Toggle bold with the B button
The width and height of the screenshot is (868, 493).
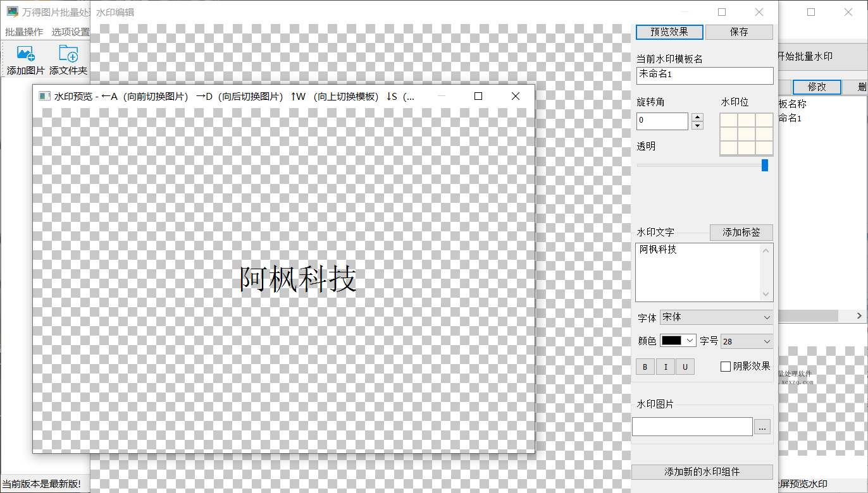(x=645, y=367)
